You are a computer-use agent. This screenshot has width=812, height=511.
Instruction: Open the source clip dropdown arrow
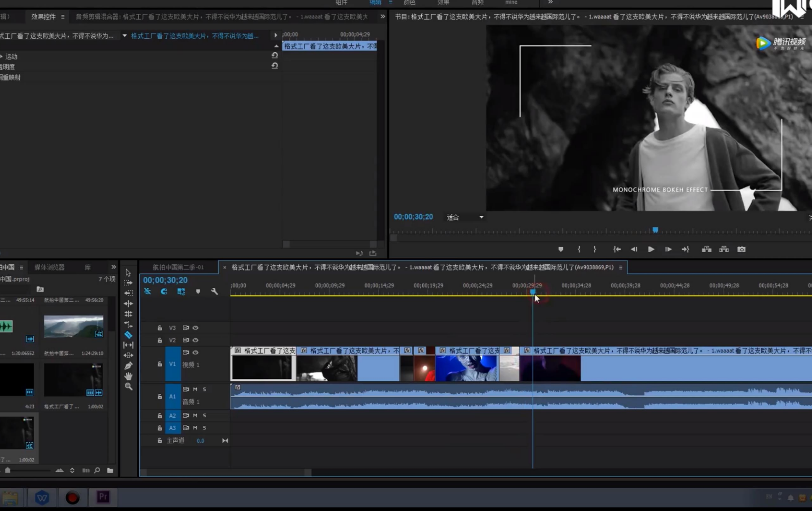pos(124,36)
